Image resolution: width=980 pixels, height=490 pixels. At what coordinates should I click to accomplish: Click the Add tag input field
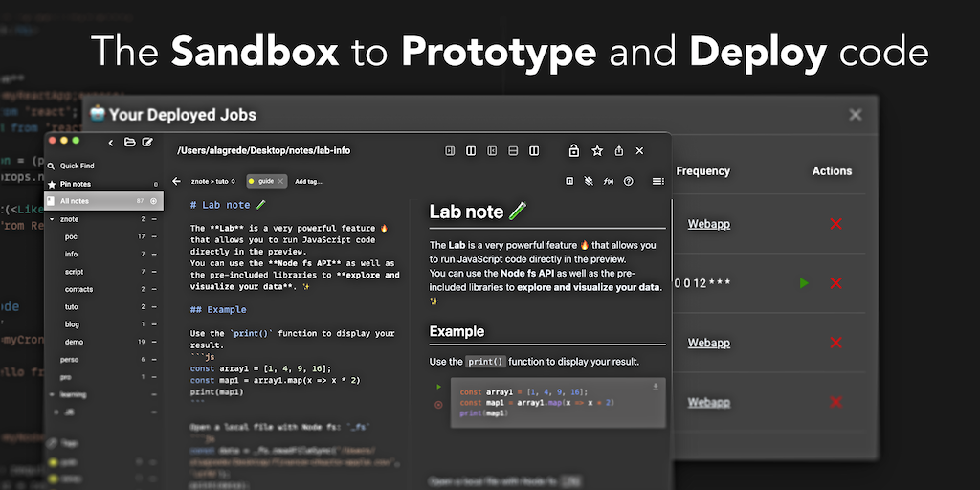click(308, 181)
